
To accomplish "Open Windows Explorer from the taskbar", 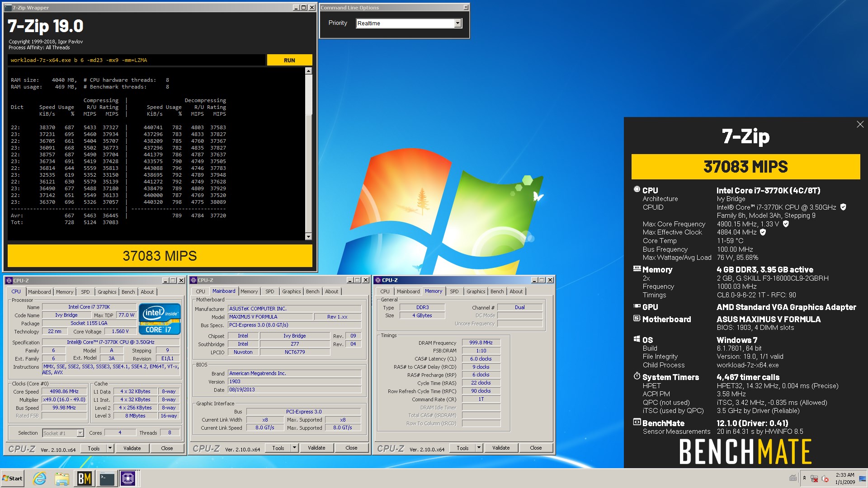I will (62, 479).
